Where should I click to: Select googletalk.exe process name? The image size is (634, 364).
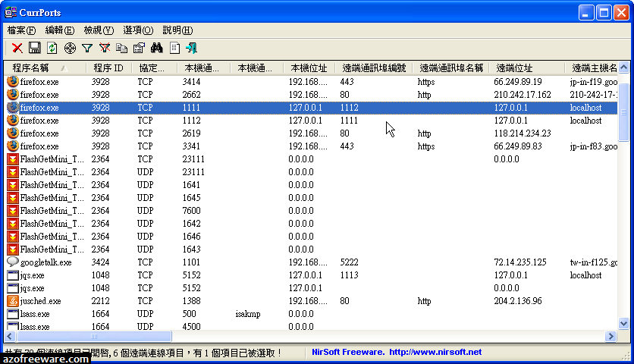[x=46, y=262]
